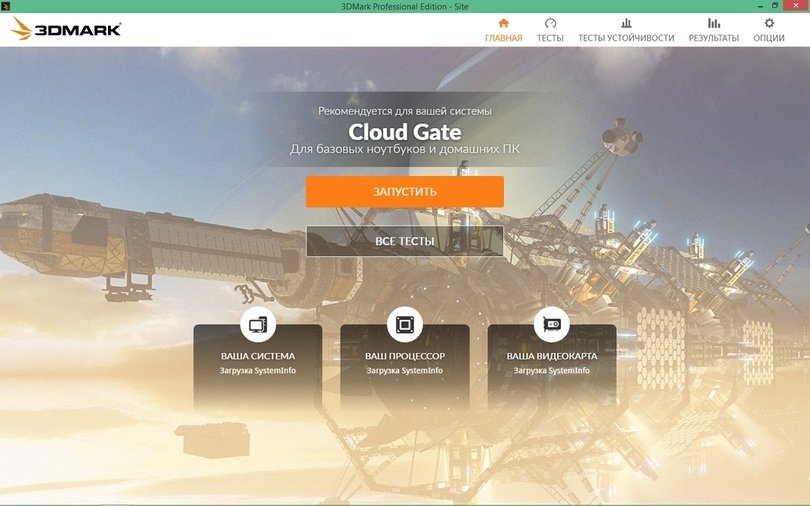
Task: Click 'Загрузка SystemInfo' under ВАШ ПРОЦЕССОР
Action: 404,371
